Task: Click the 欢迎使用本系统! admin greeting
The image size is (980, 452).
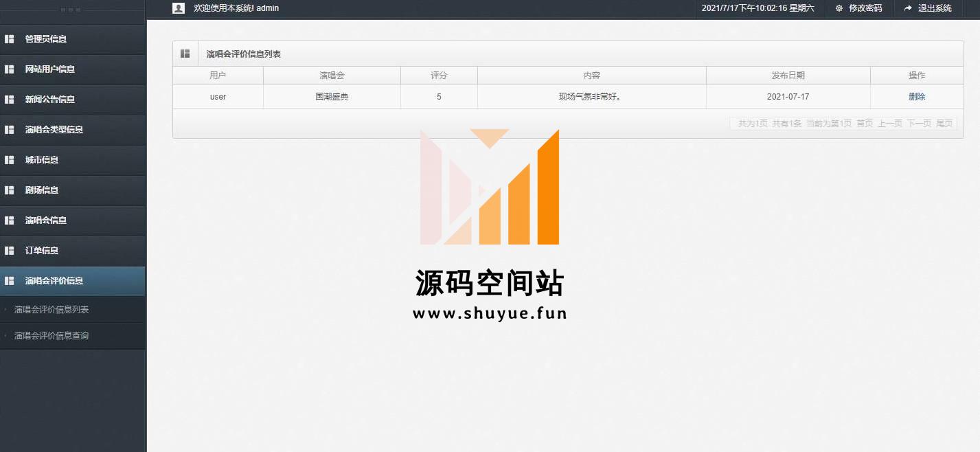Action: [x=236, y=8]
